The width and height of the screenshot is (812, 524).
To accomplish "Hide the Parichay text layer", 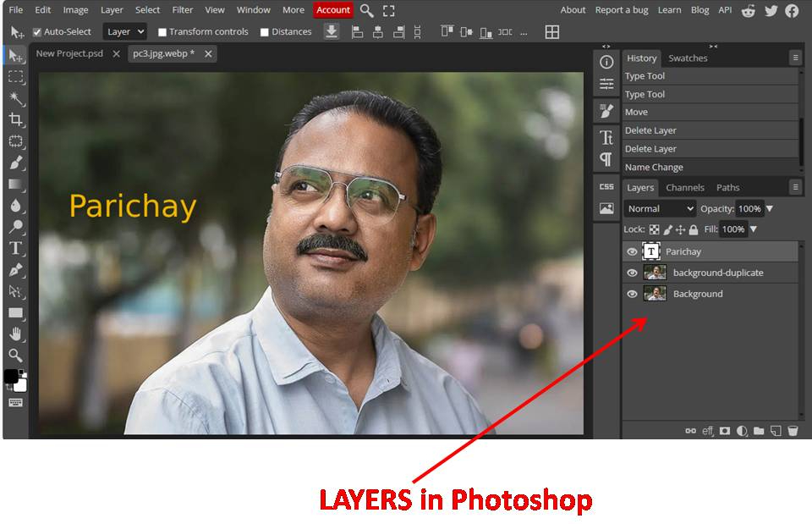I will coord(632,252).
